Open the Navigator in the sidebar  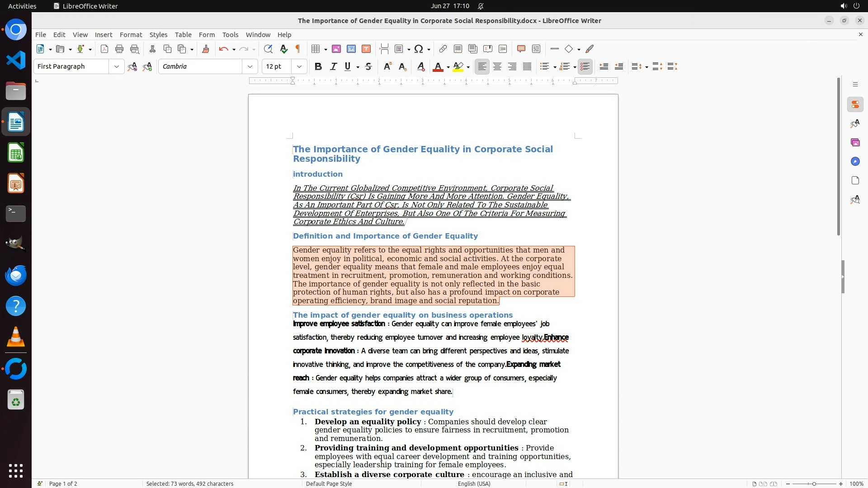855,161
